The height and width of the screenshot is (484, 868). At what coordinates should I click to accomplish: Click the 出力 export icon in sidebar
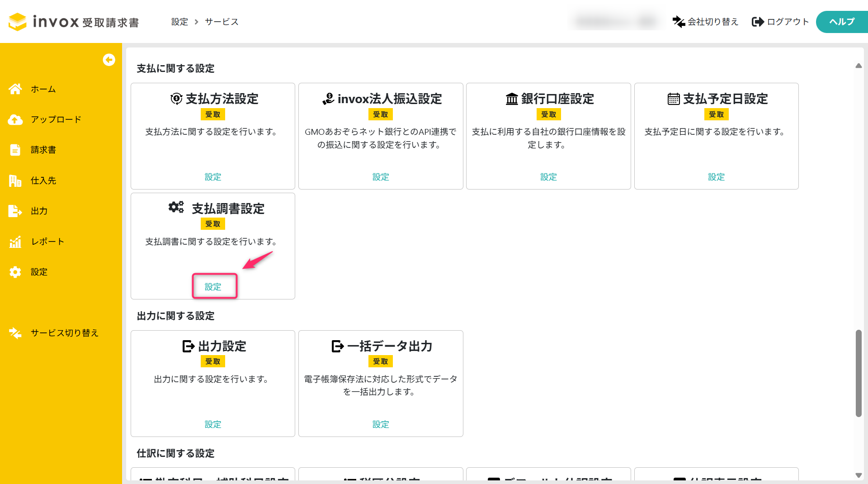point(15,211)
